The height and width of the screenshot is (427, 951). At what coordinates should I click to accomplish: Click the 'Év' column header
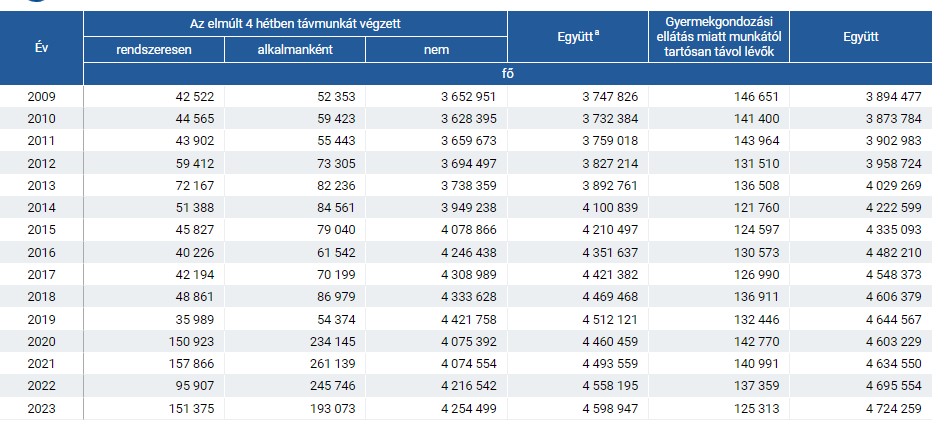pyautogui.click(x=41, y=48)
